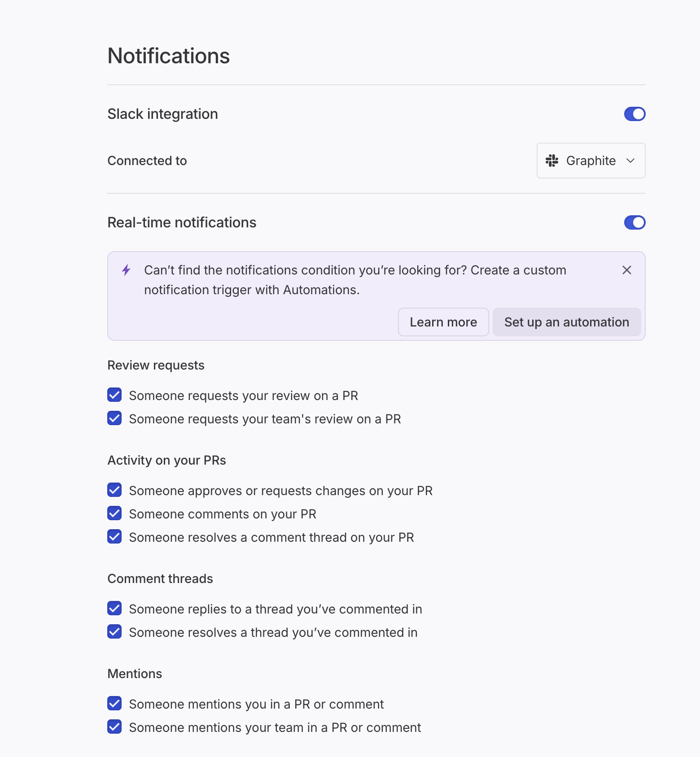Select the Notifications page heading

[168, 55]
